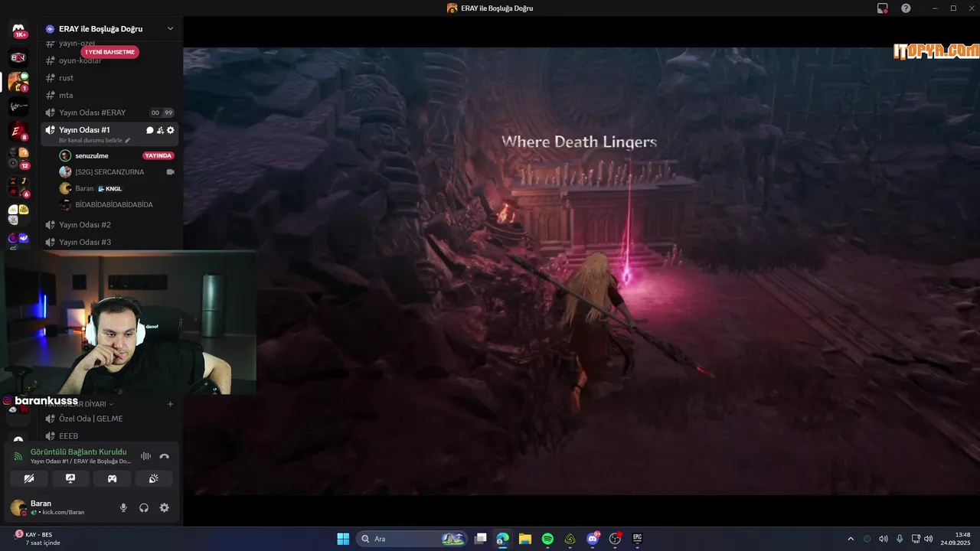The height and width of the screenshot is (551, 980).
Task: Start an activity with gamepad button
Action: click(112, 479)
